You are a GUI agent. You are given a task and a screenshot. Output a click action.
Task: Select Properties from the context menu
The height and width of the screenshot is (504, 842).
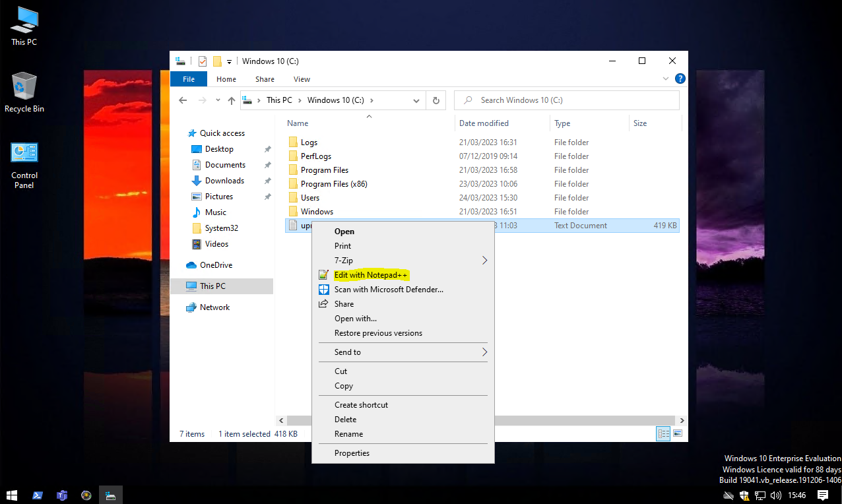tap(352, 453)
